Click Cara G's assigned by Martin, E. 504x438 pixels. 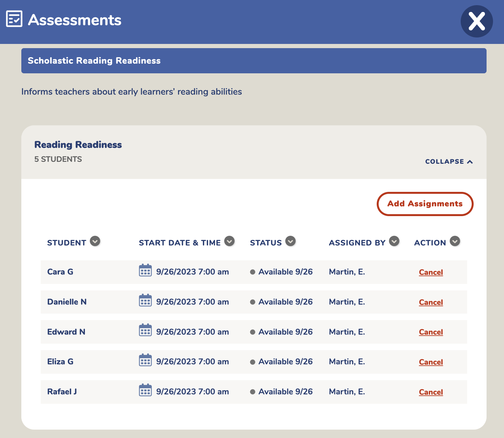tap(347, 272)
